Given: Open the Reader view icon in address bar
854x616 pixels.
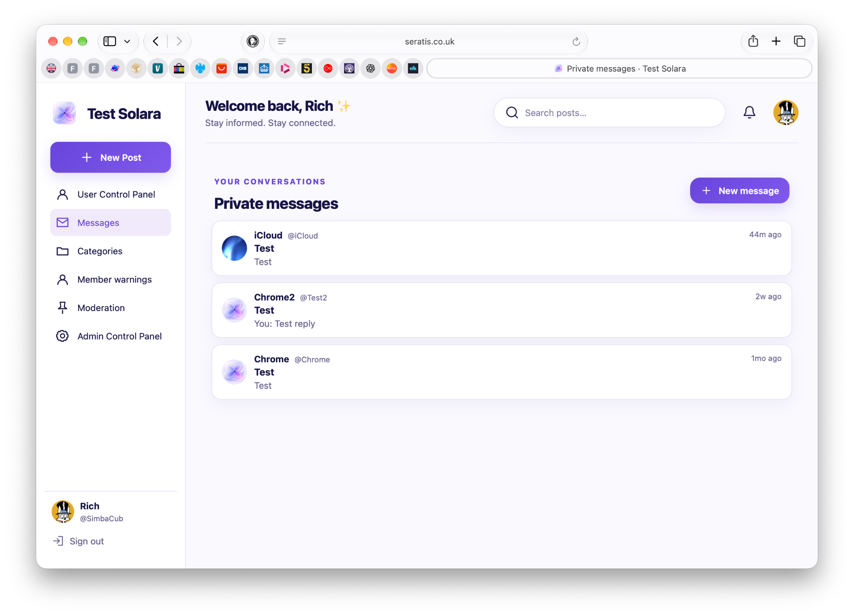Looking at the screenshot, I should pos(282,41).
